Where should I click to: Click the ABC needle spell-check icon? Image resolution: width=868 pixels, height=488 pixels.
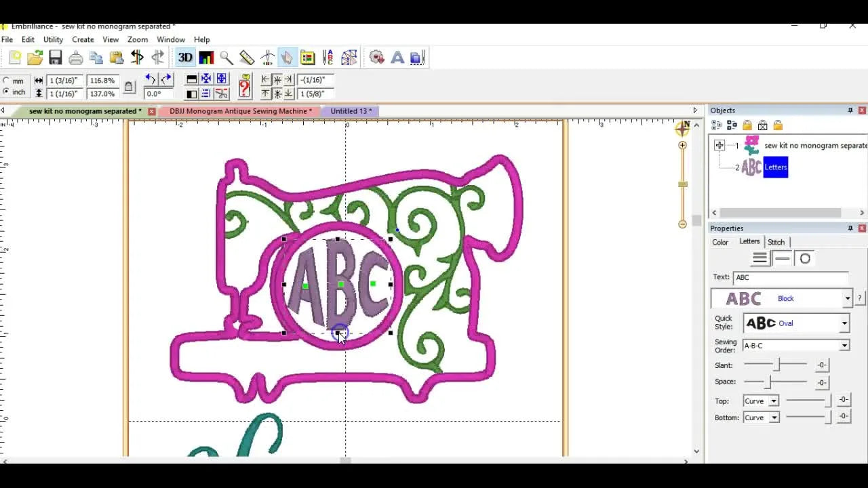click(328, 58)
